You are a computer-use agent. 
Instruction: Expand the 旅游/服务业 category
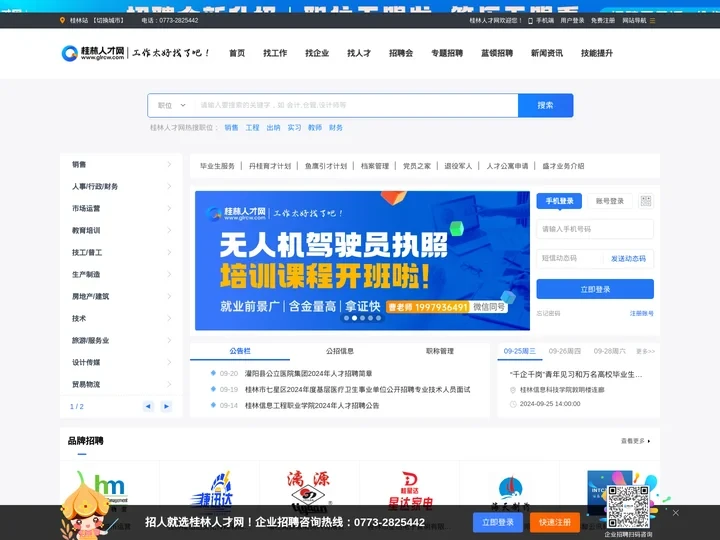click(x=121, y=340)
